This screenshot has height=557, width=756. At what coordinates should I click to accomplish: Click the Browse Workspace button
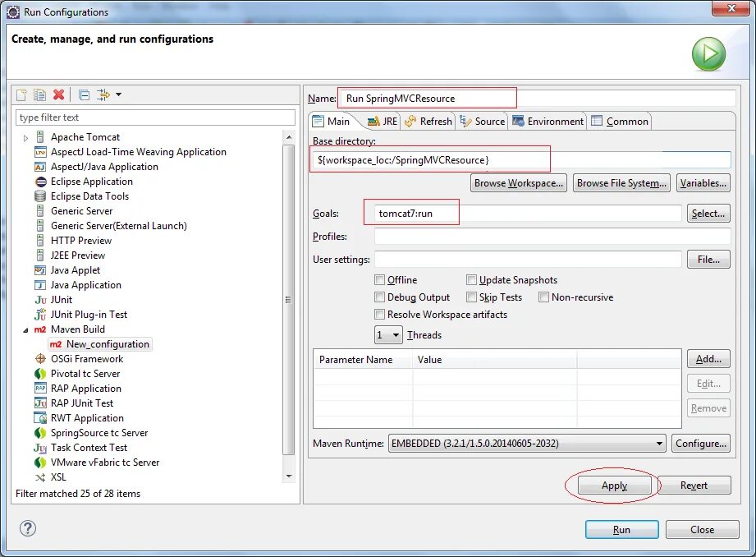coord(518,183)
